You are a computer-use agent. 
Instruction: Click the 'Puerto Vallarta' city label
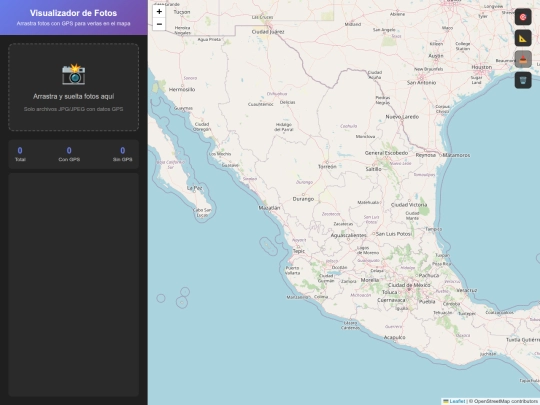point(292,270)
